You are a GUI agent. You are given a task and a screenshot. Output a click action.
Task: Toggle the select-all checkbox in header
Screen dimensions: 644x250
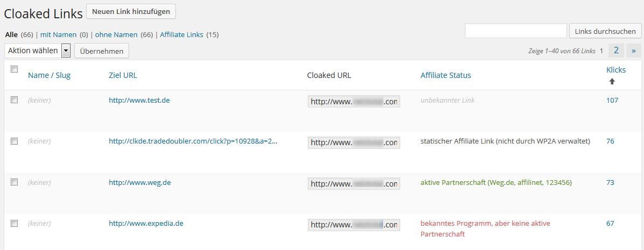tap(15, 69)
